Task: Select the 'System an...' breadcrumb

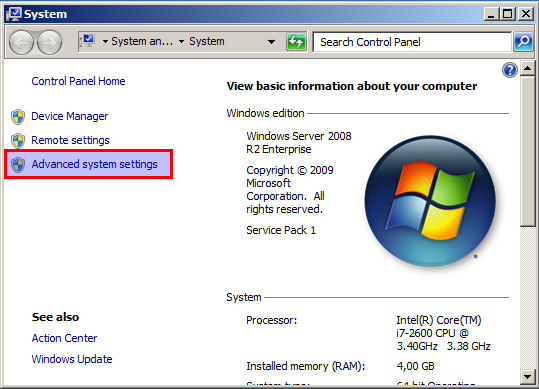Action: [x=142, y=42]
